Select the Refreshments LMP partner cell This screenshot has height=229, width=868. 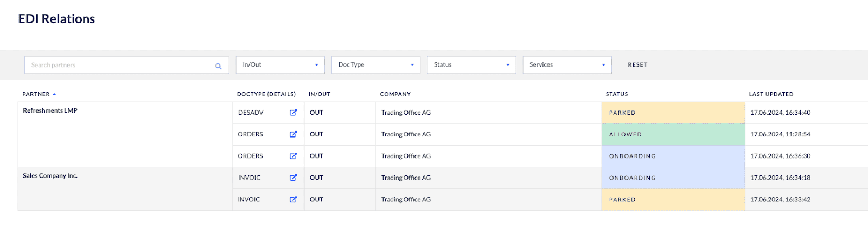pos(50,110)
